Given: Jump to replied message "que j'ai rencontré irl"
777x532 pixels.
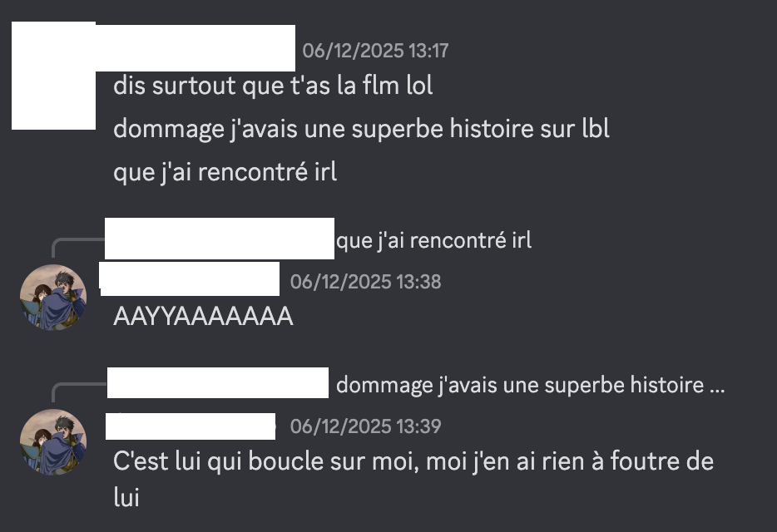Looking at the screenshot, I should (x=433, y=240).
